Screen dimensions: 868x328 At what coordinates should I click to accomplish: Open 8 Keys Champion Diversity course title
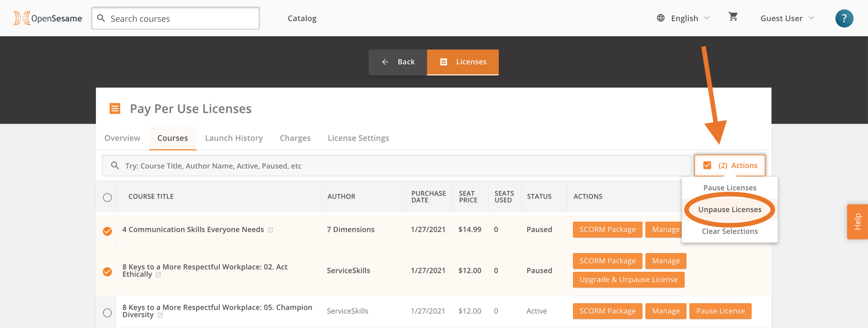[x=217, y=311]
